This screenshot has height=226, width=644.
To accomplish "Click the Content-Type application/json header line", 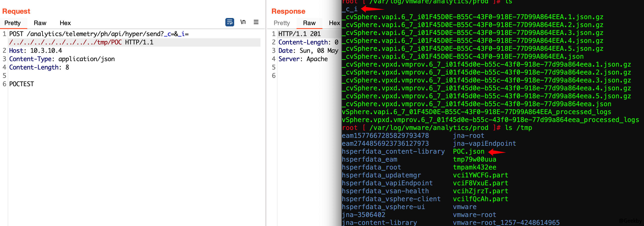I will tap(62, 59).
